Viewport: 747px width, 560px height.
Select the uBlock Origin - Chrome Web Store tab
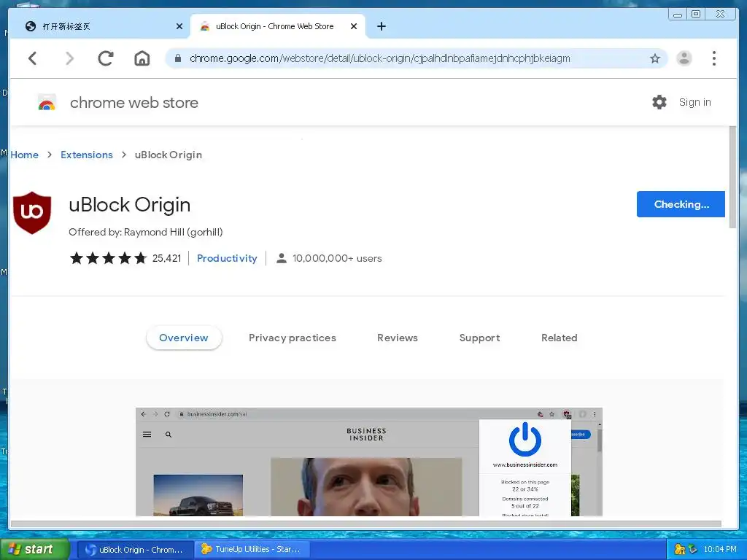[x=277, y=26]
